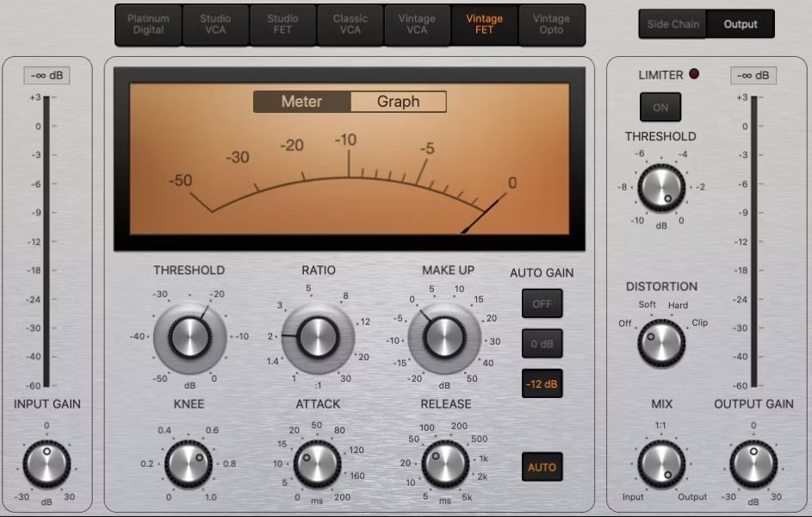The width and height of the screenshot is (812, 517).
Task: Click the Limiter Threshold knob
Action: click(x=661, y=188)
